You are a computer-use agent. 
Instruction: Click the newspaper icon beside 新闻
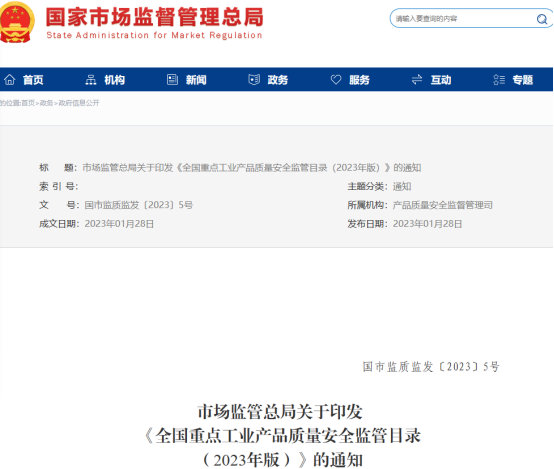click(x=172, y=80)
